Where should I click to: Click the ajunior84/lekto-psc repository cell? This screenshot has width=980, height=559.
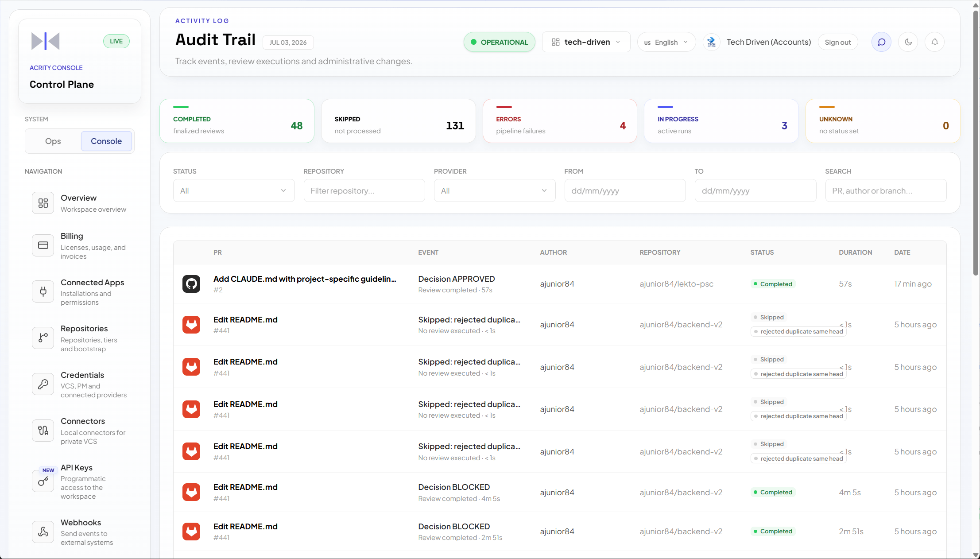pos(676,284)
